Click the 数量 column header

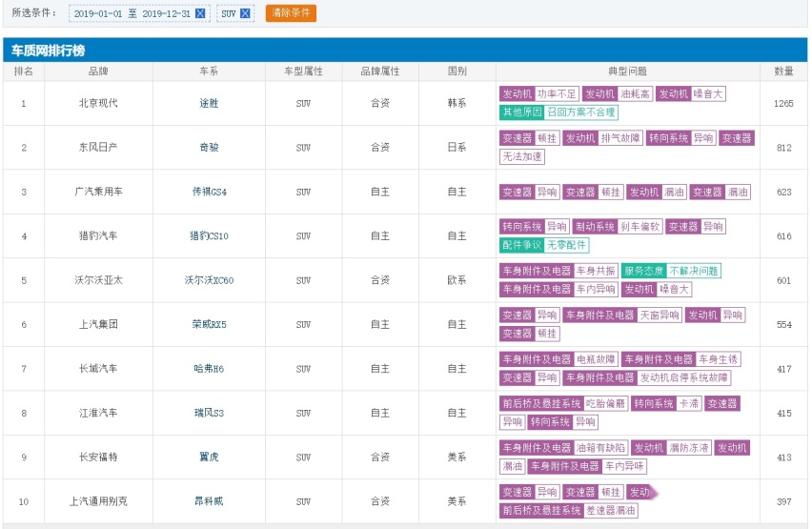(783, 71)
